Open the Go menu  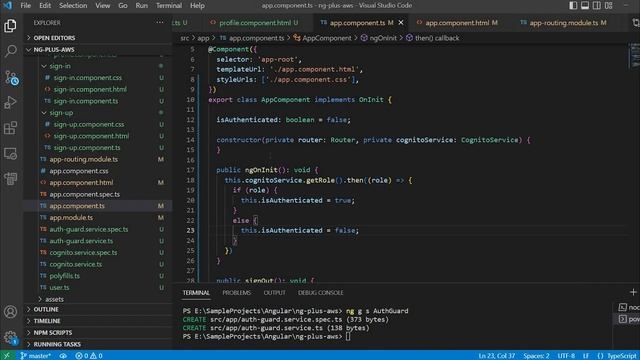click(x=122, y=5)
